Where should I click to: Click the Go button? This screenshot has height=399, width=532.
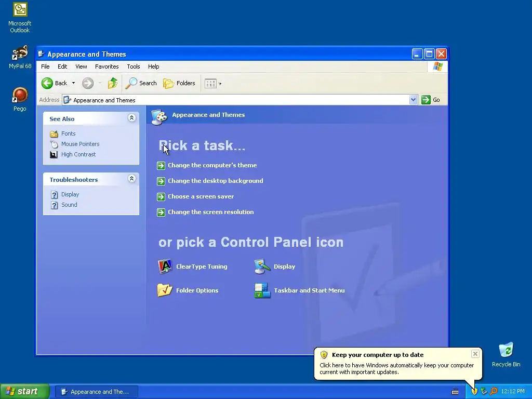[x=431, y=100]
